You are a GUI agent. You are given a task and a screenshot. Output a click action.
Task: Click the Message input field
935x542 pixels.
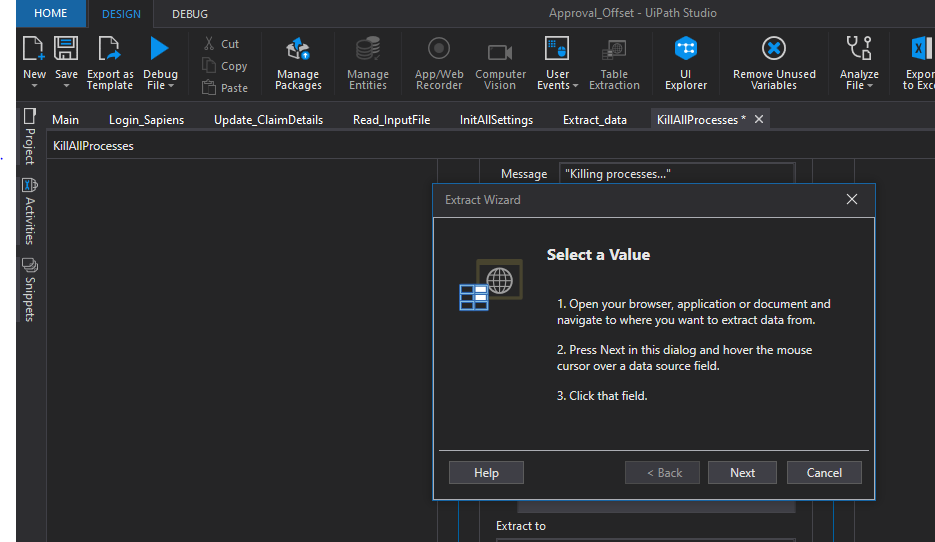tap(677, 174)
